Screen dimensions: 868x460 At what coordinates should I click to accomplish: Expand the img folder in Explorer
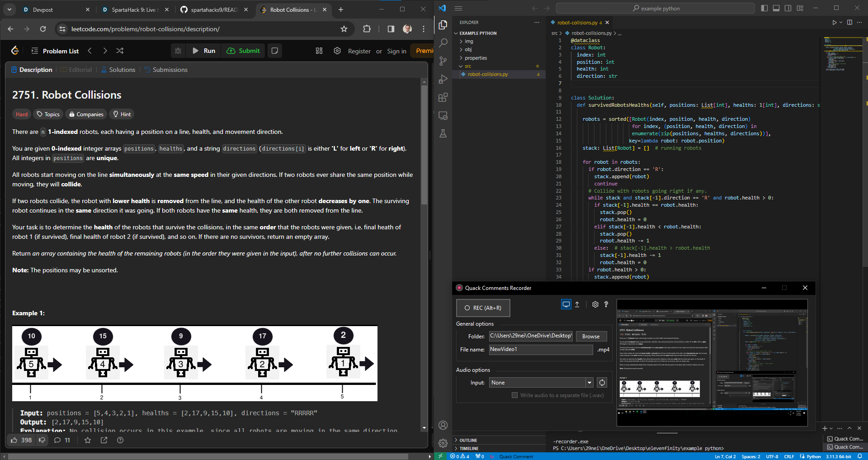point(469,41)
